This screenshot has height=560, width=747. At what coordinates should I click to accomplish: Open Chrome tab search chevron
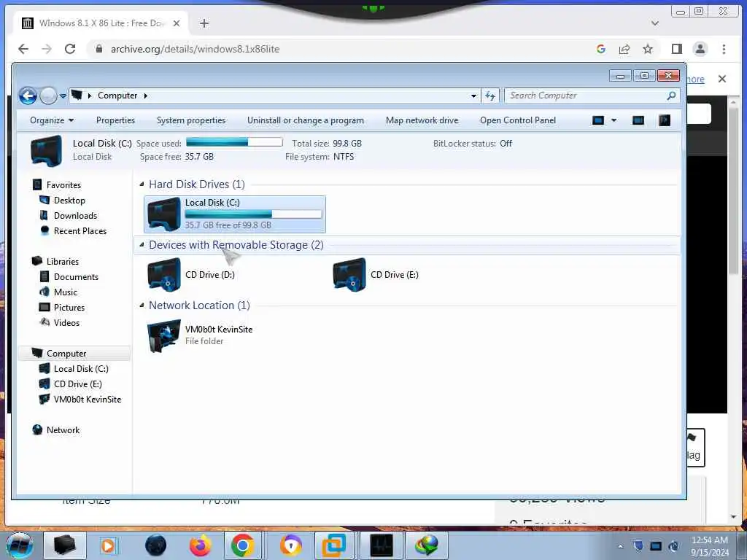coord(655,23)
